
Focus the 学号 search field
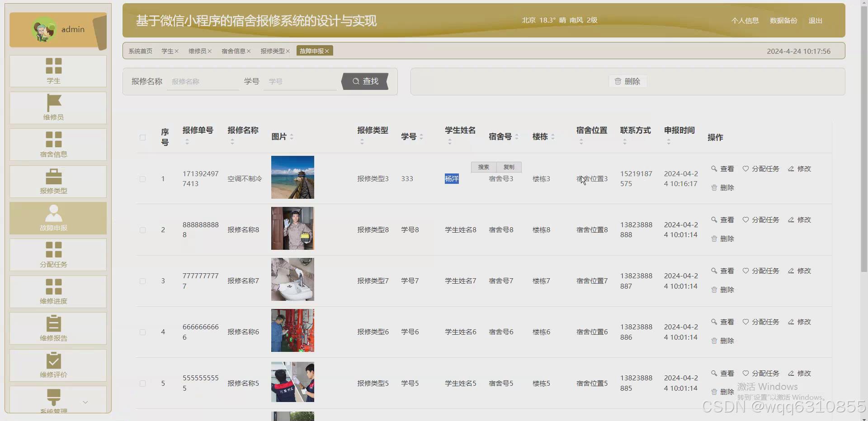(x=300, y=82)
